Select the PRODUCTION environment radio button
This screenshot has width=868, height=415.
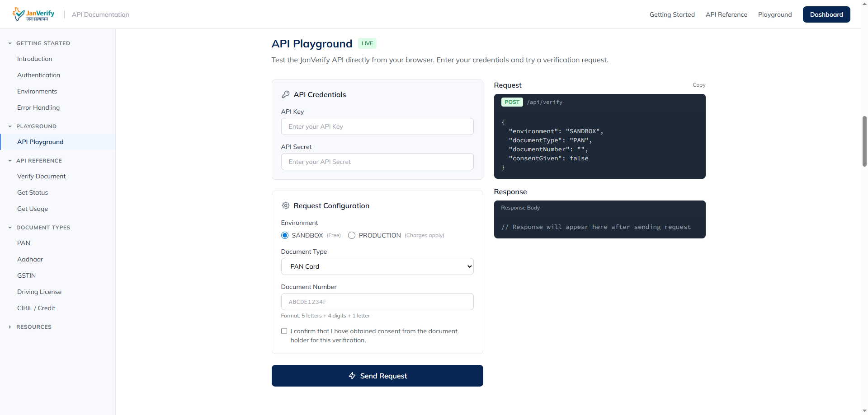352,235
